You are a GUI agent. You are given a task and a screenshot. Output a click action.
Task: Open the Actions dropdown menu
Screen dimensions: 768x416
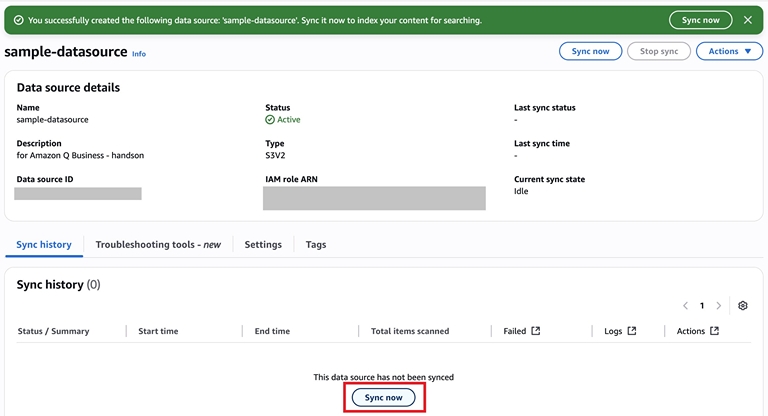729,51
